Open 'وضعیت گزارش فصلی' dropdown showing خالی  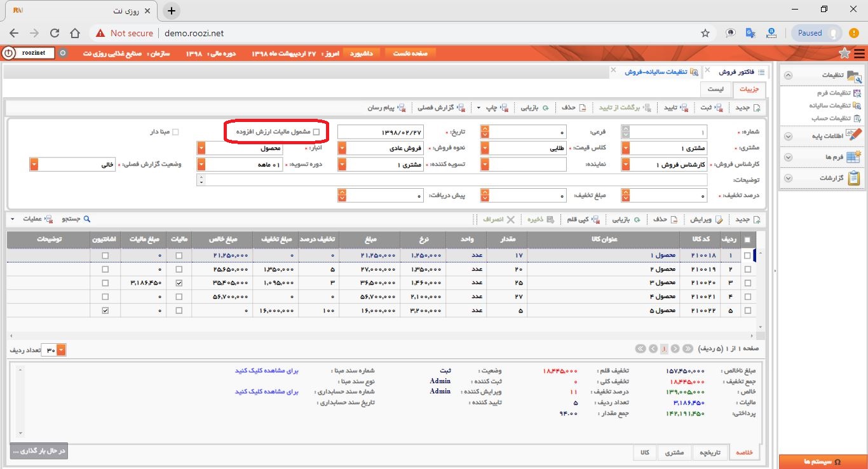(34, 165)
